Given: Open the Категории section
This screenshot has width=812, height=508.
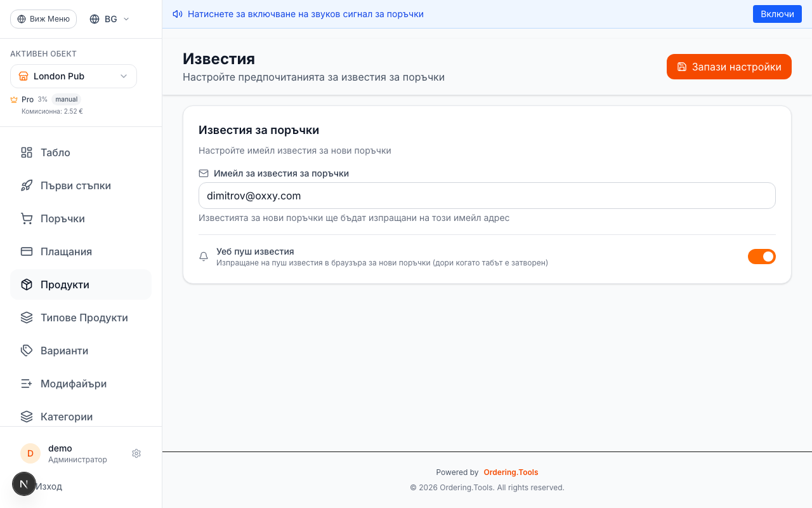Looking at the screenshot, I should tap(67, 417).
